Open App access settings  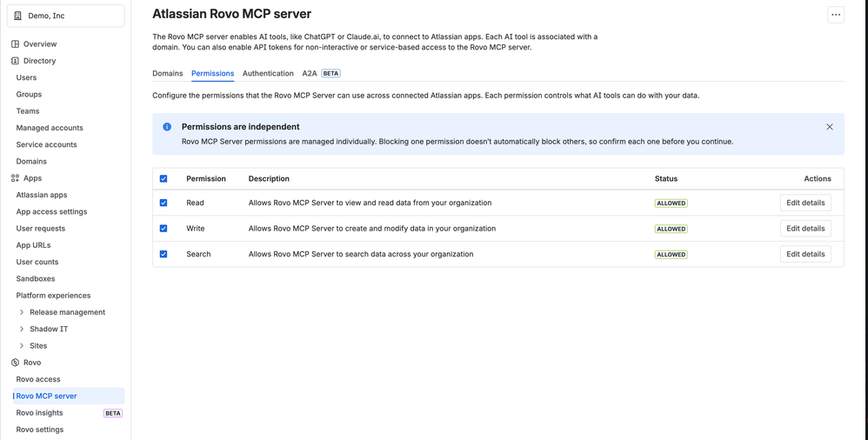tap(51, 212)
